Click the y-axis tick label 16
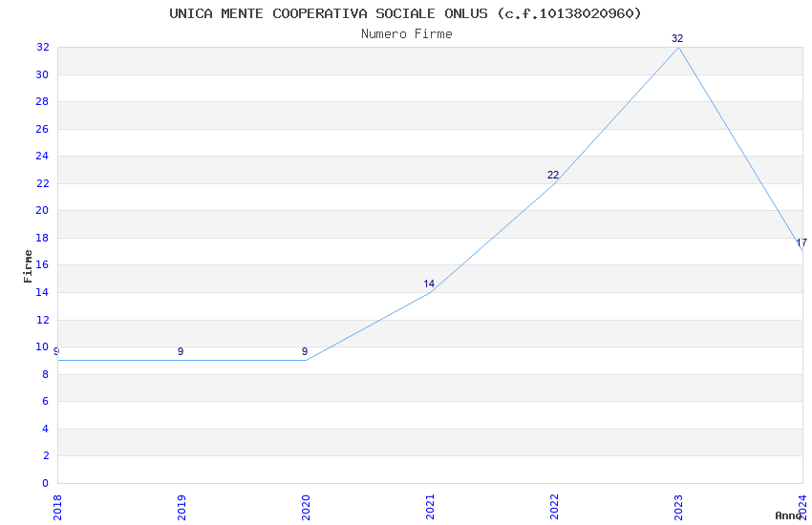The image size is (812, 525). point(42,264)
